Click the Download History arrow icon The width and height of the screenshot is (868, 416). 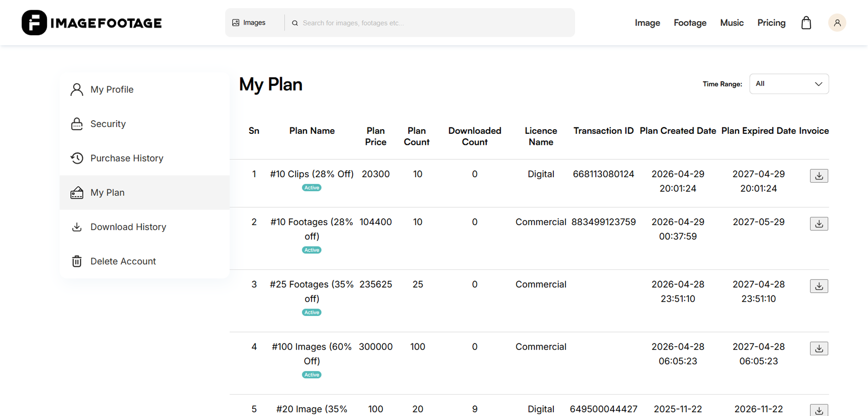click(77, 227)
